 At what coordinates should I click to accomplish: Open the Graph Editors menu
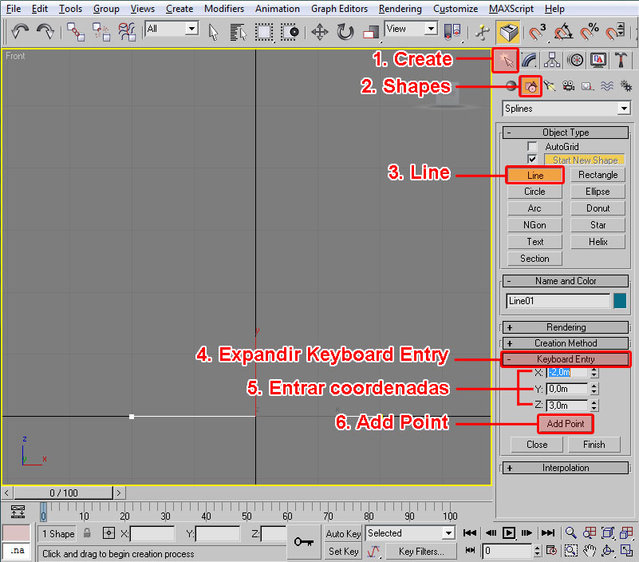pyautogui.click(x=338, y=8)
